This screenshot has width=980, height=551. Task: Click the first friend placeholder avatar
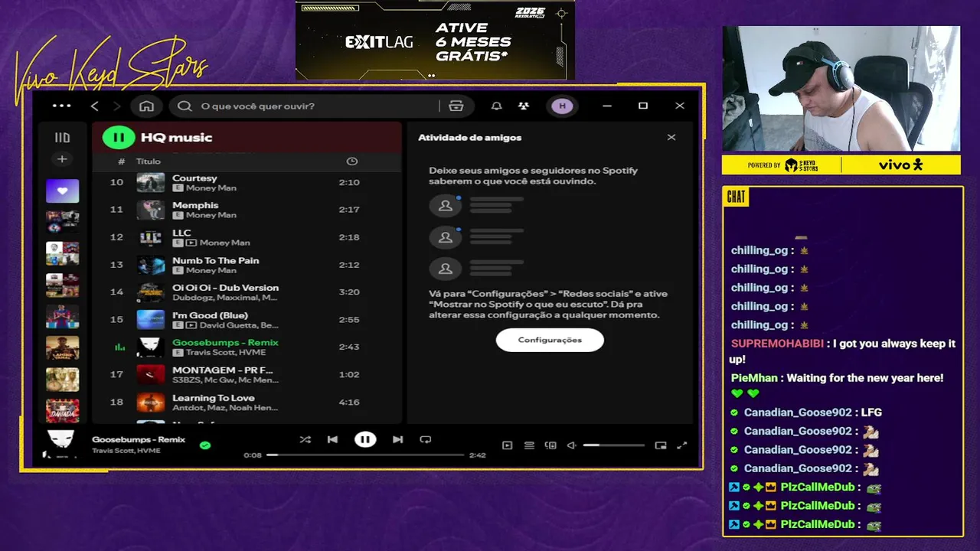point(445,206)
